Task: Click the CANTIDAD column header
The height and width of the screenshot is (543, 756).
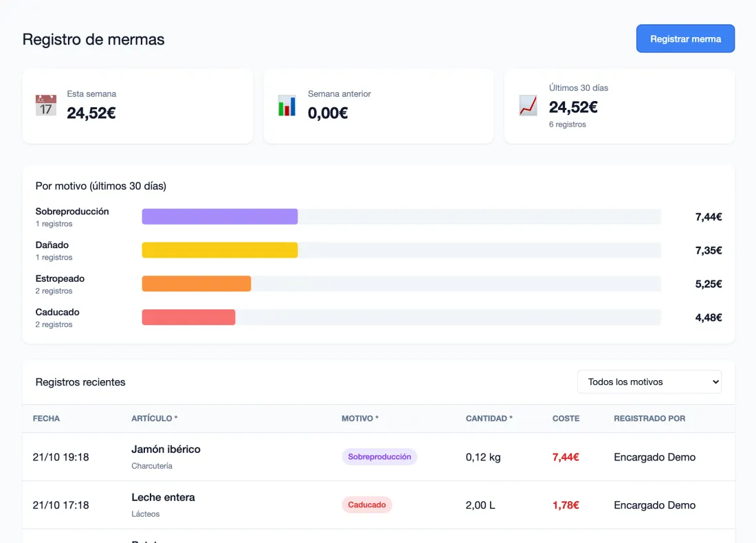Action: (489, 419)
